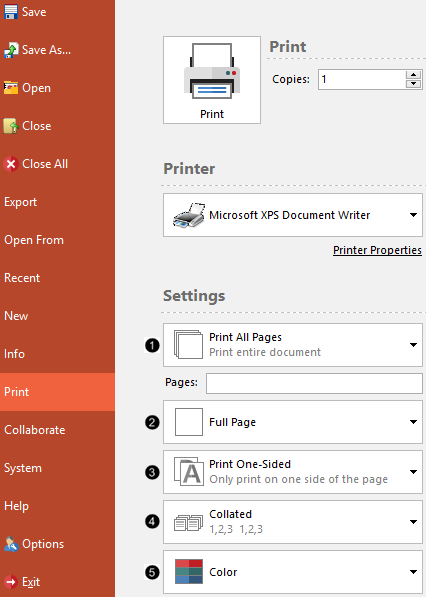
Task: Open the Collaborate menu item
Action: pos(57,430)
